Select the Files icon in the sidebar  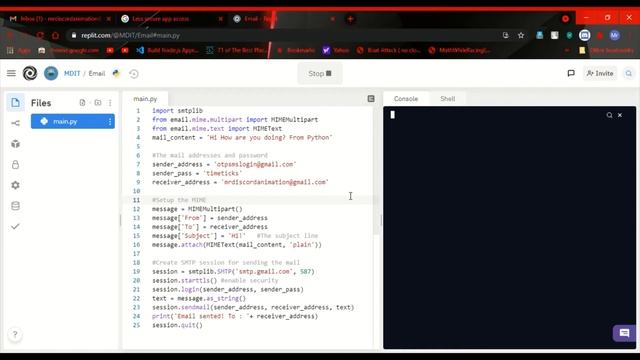pos(16,102)
